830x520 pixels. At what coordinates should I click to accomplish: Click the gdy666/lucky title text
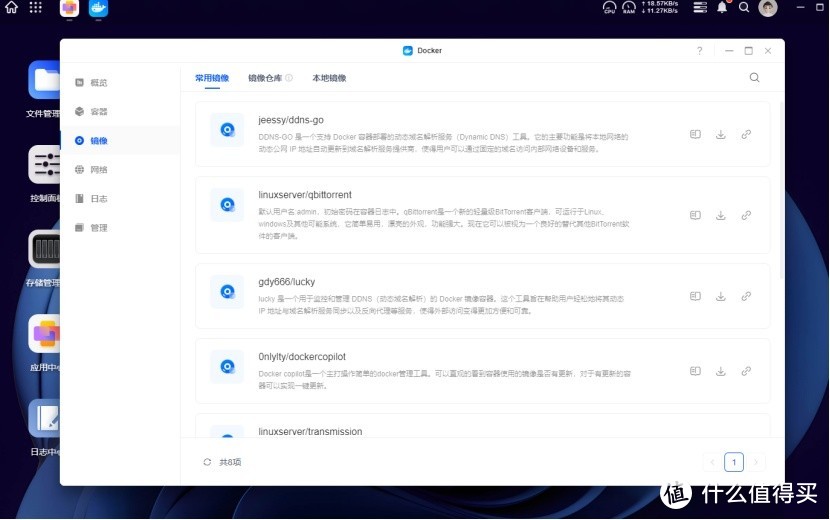coord(286,282)
